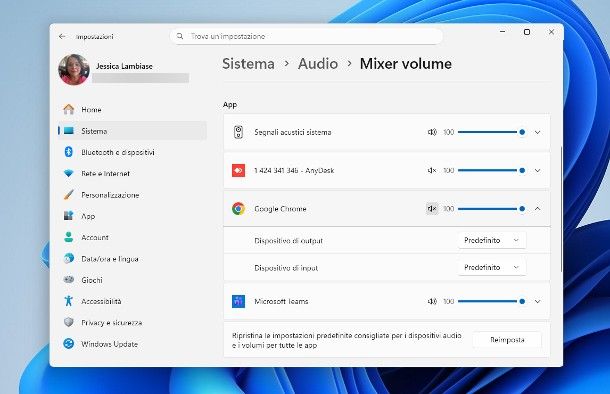Minimize the Impostazioni window
Screen dimensions: 610x394
point(503,32)
